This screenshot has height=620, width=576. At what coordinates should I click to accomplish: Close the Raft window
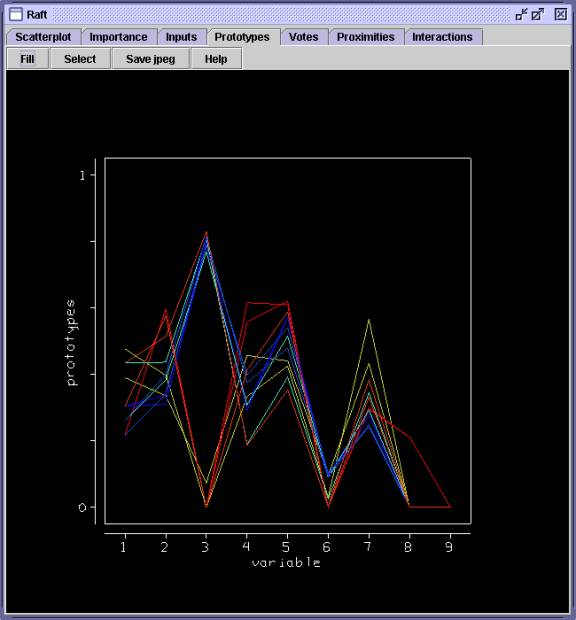point(561,15)
